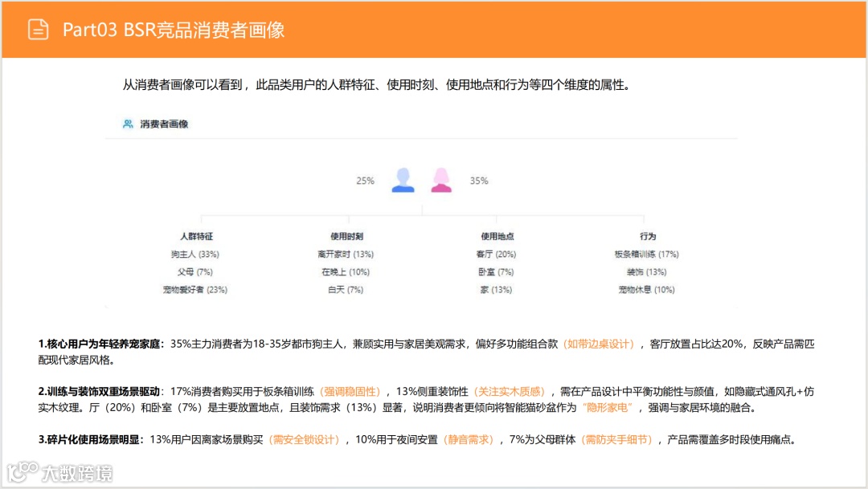Select the 板条箱训练 (17%) entry
The image size is (868, 489).
[x=646, y=255]
